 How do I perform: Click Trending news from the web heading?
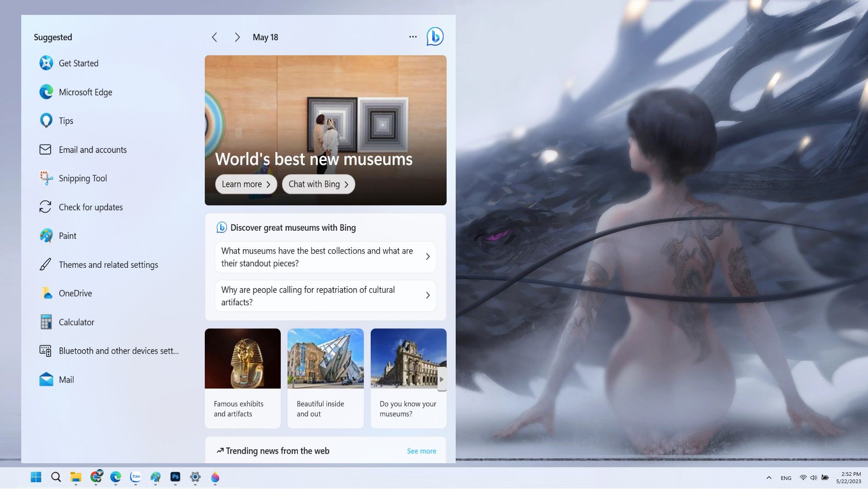coord(277,451)
